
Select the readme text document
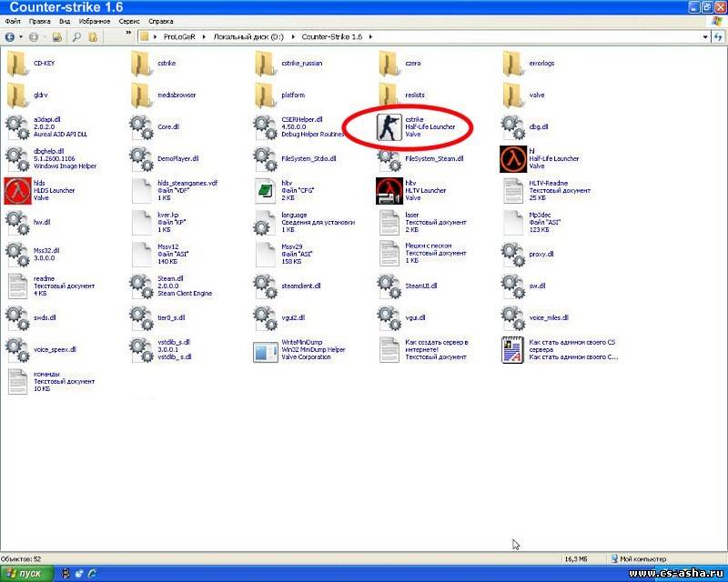click(18, 286)
